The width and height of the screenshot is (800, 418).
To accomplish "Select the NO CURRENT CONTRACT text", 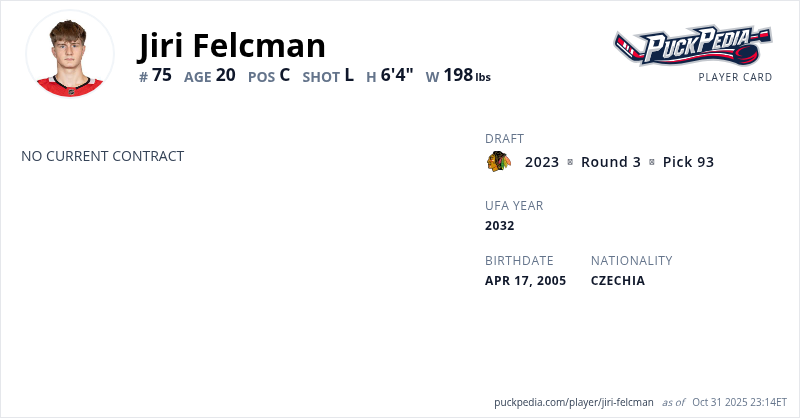I will tap(103, 156).
